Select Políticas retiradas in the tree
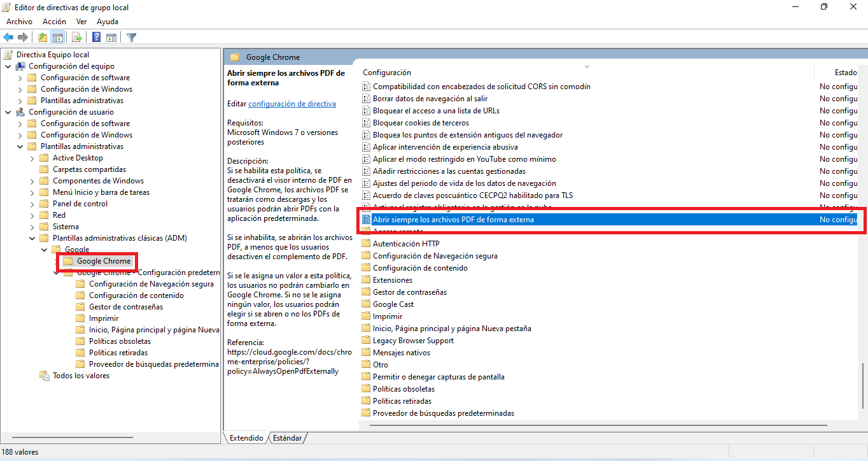This screenshot has height=461, width=868. 118,353
